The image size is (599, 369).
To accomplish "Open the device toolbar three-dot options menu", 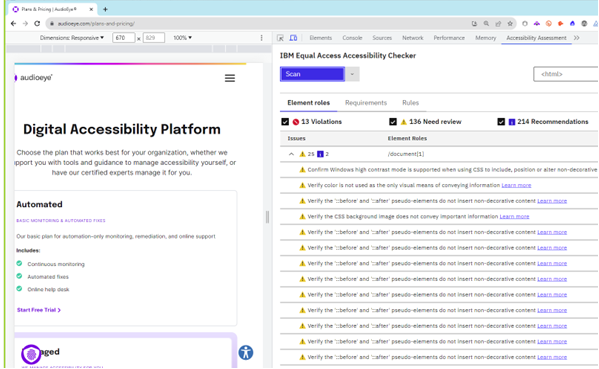I will [x=261, y=38].
